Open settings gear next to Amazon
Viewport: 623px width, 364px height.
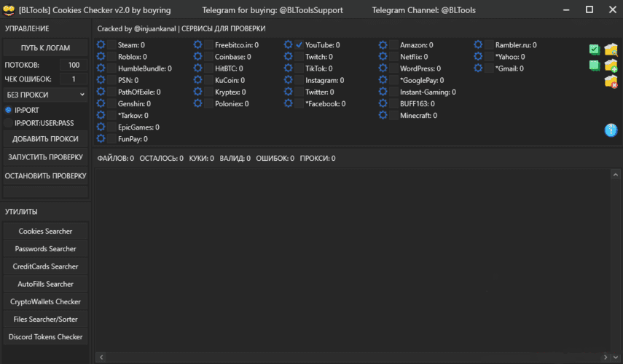click(x=383, y=45)
